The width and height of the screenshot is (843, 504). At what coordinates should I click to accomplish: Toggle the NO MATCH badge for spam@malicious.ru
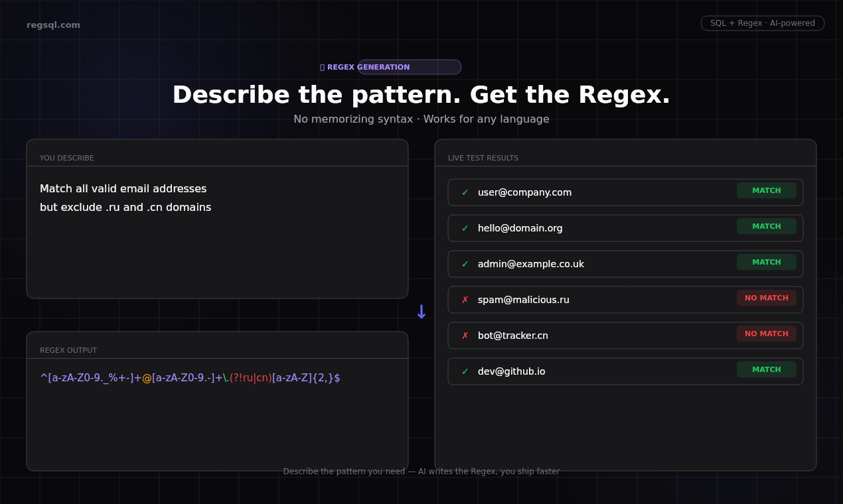(766, 298)
